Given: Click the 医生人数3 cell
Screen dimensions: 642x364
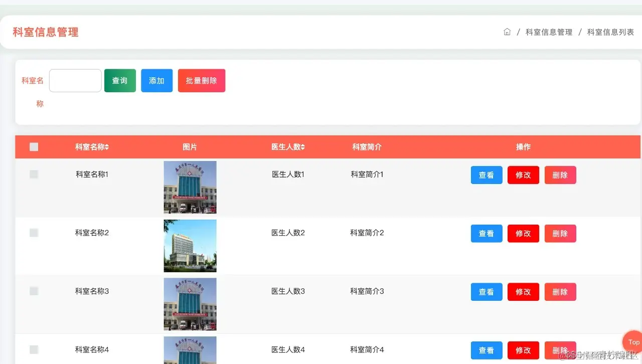Looking at the screenshot, I should click(288, 291).
